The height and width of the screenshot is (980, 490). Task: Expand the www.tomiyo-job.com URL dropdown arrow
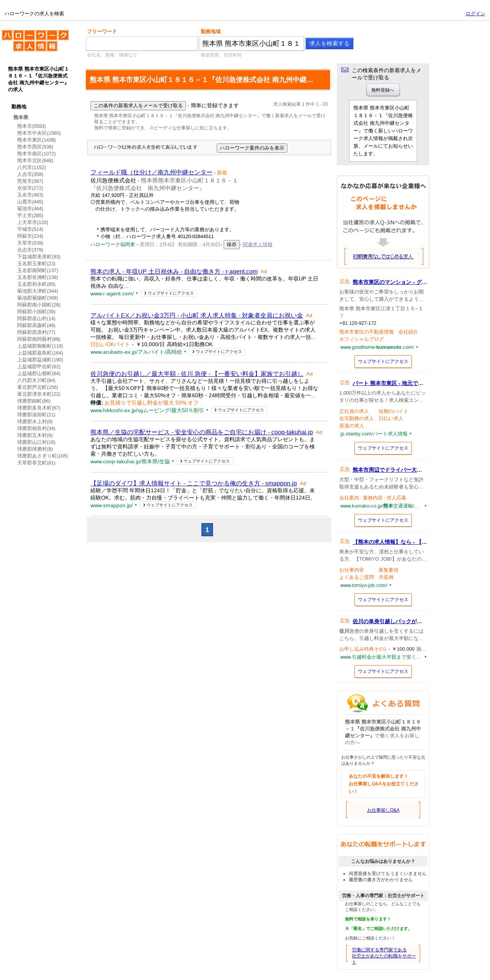tap(390, 585)
